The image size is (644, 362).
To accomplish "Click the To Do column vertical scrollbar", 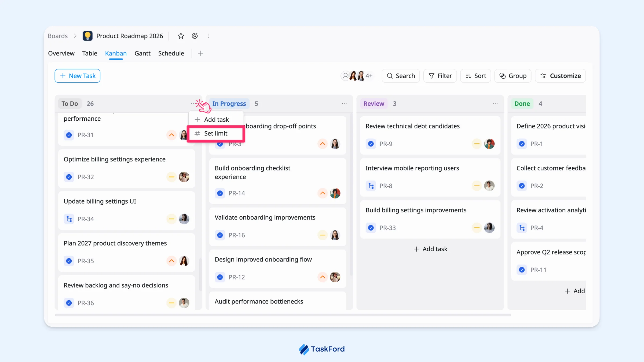I will 200,274.
